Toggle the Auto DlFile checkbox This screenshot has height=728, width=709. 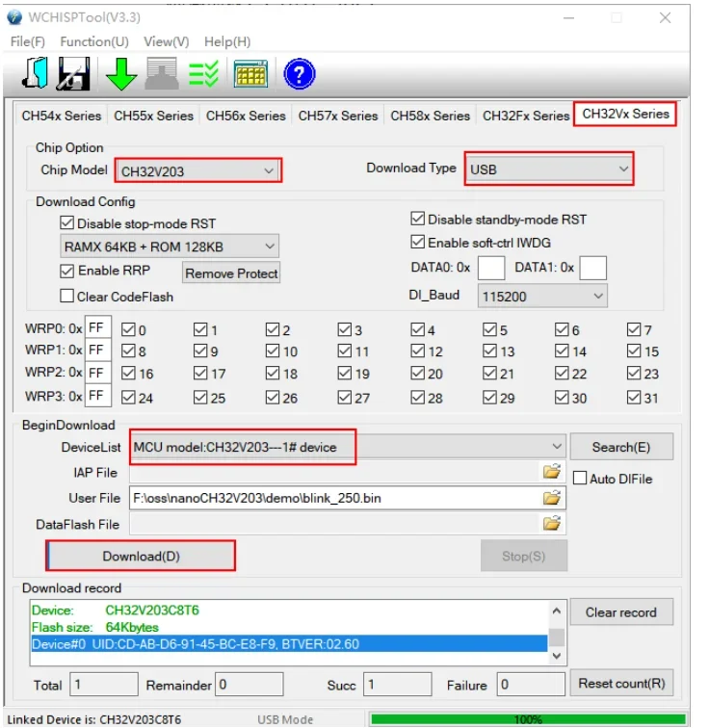[x=580, y=479]
